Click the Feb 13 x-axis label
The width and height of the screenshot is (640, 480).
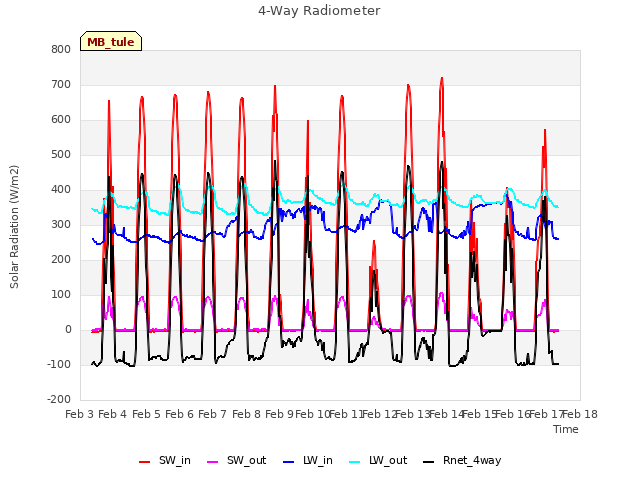pos(413,414)
